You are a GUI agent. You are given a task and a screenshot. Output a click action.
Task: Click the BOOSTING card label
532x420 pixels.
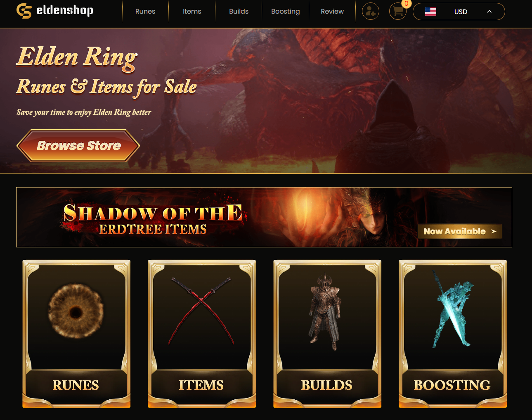[452, 385]
